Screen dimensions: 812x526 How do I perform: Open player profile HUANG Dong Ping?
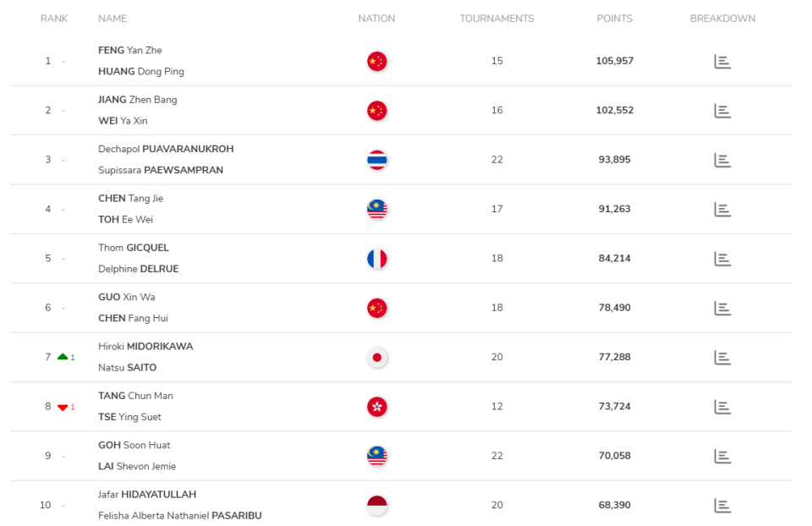coord(141,72)
